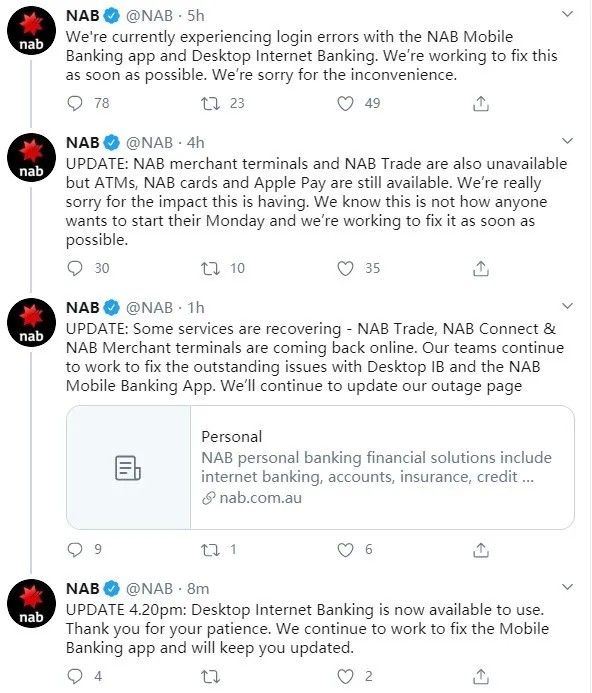
Task: Open the @NAB handle on the first tweet
Action: 149,16
